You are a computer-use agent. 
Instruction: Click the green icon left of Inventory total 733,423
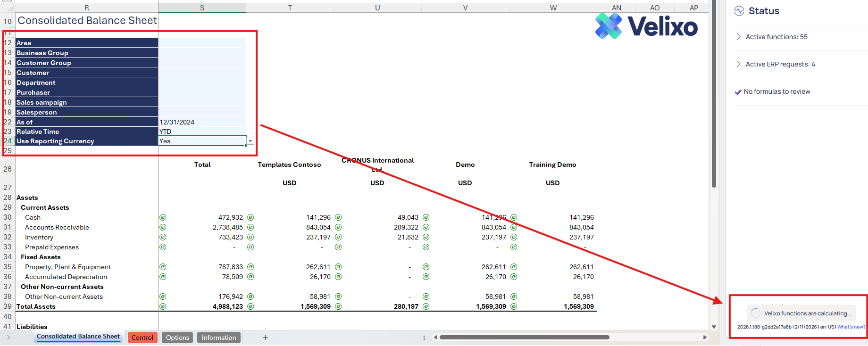coord(163,237)
